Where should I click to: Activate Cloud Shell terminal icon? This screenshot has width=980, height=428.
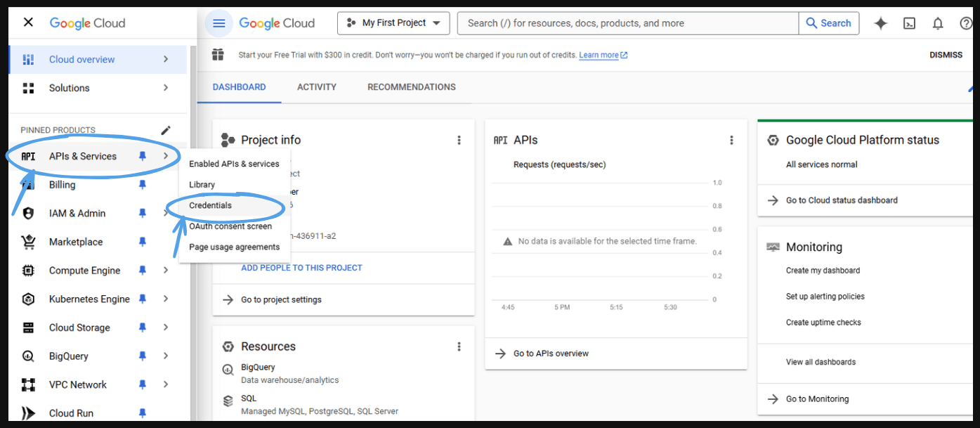(x=909, y=23)
